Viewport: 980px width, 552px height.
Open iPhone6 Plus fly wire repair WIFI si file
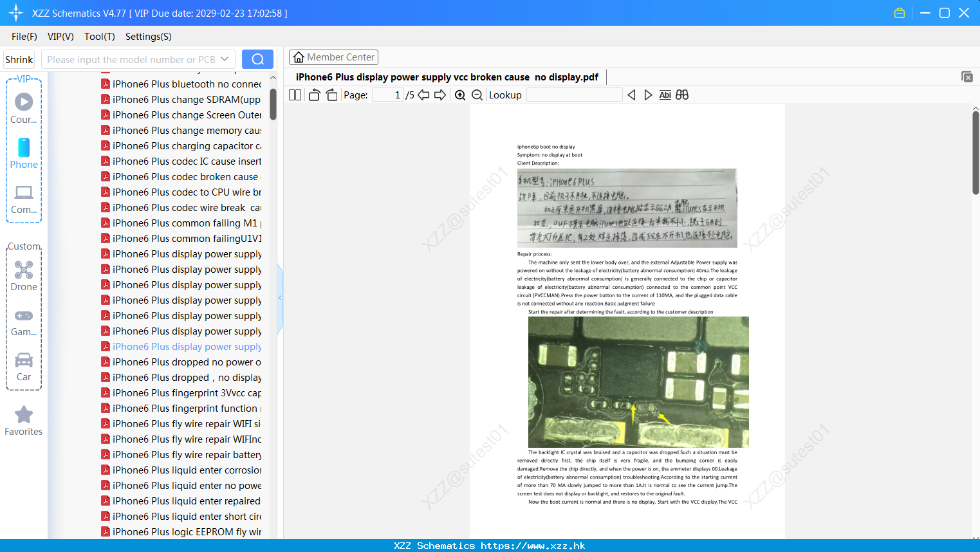tap(181, 423)
